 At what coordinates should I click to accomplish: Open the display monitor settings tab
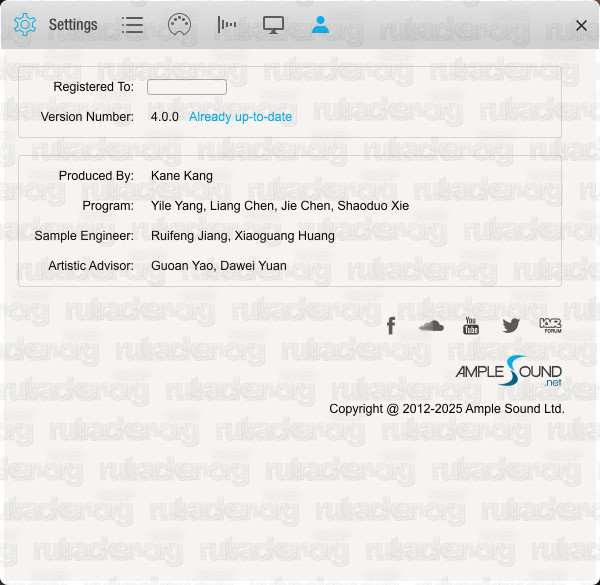pos(273,25)
